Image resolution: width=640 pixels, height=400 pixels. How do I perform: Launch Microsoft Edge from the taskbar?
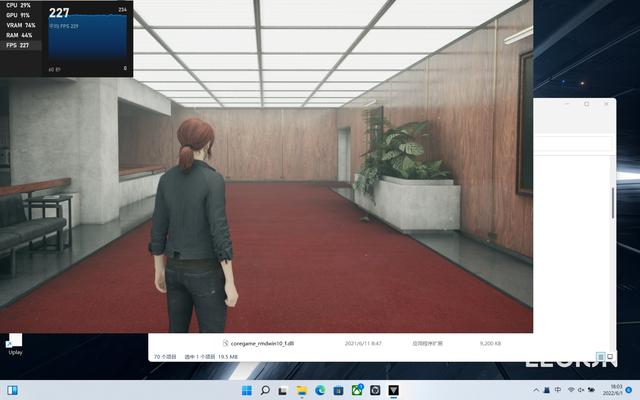coord(321,390)
